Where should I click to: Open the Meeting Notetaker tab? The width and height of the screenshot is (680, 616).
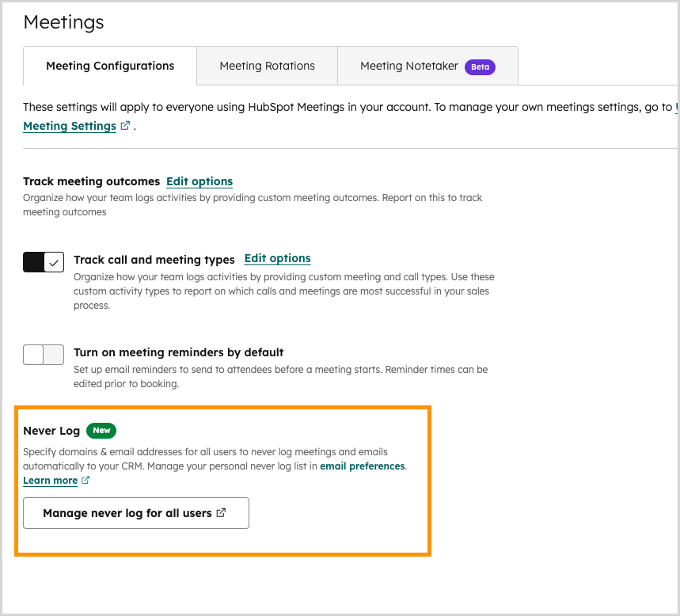[408, 67]
